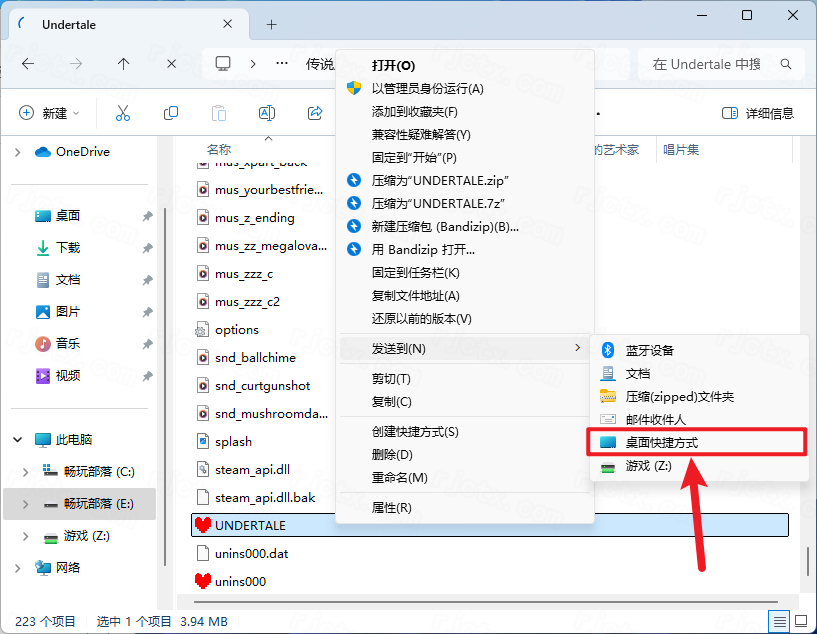Click 删除(D) in context menu
The width and height of the screenshot is (817, 634).
click(x=465, y=454)
